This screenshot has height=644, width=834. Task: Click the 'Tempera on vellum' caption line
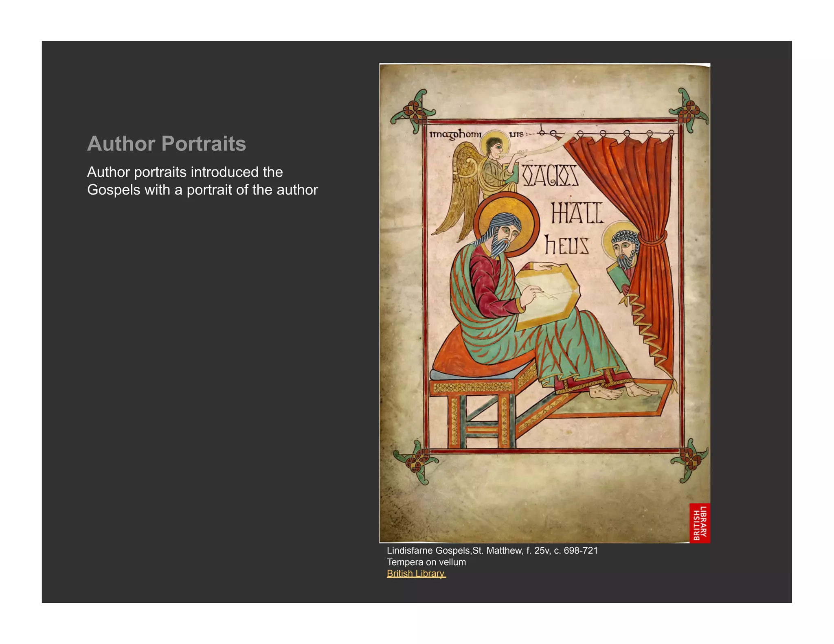(426, 562)
